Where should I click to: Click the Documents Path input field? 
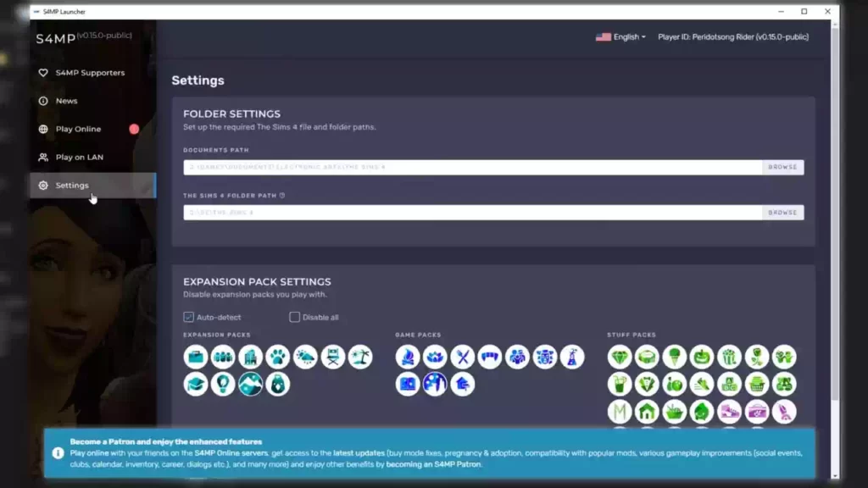click(x=472, y=167)
